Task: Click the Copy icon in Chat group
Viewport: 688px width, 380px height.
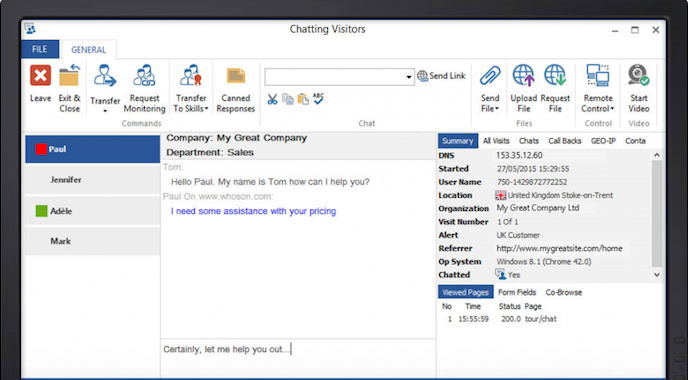Action: 287,99
